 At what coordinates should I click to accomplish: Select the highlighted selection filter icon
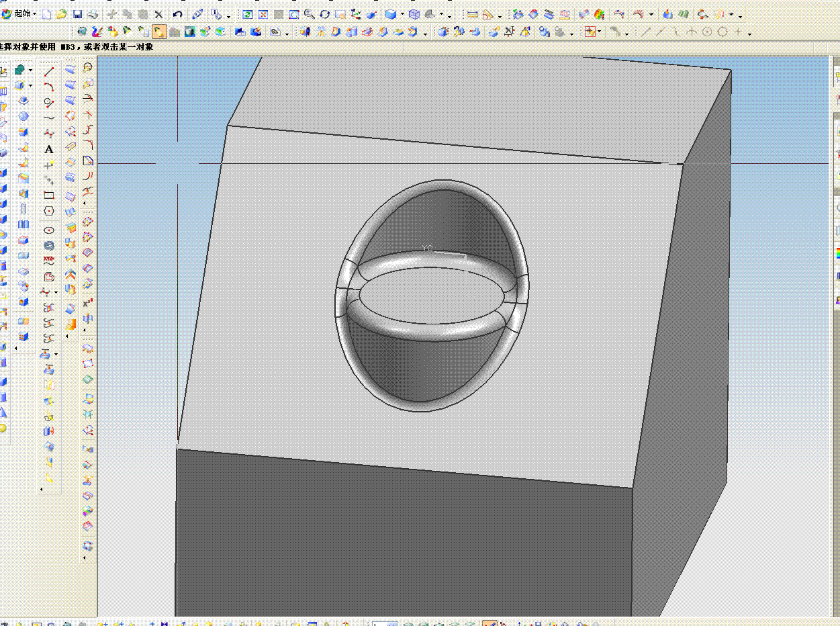(159, 31)
